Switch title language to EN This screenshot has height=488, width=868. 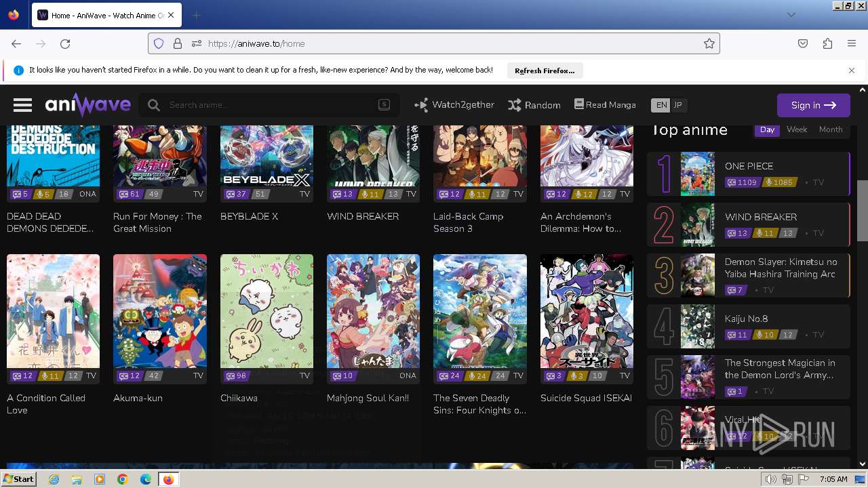click(x=660, y=105)
